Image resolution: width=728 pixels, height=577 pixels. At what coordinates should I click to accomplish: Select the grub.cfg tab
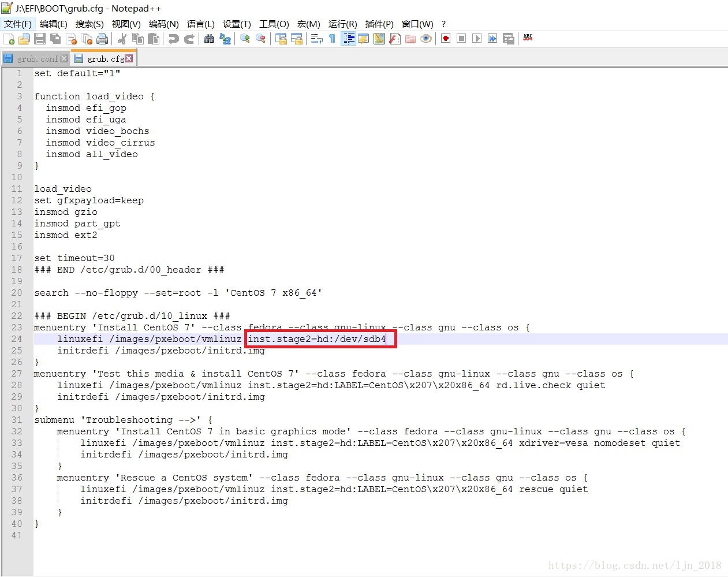106,59
